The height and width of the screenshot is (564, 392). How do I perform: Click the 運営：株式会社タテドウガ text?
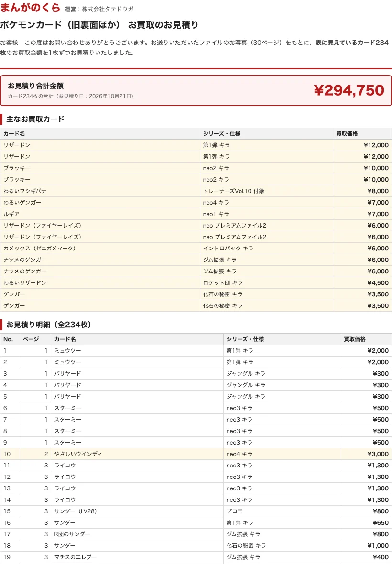[99, 9]
